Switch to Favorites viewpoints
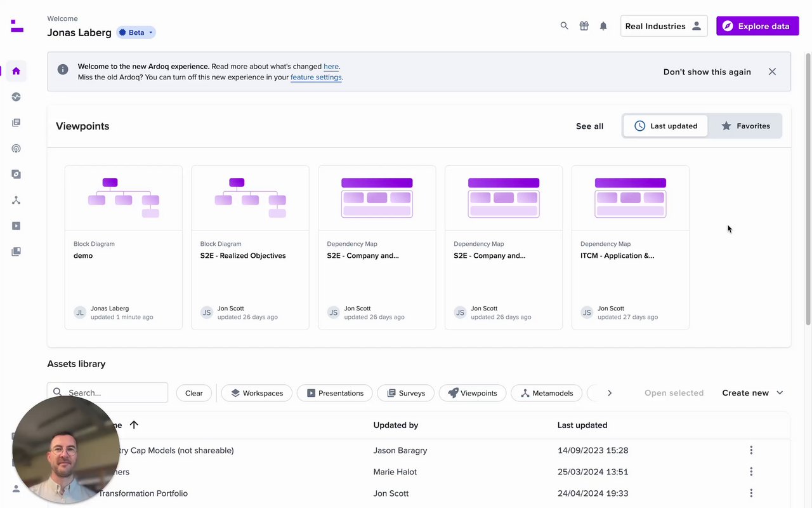Screen dimensions: 812x508 click(x=745, y=126)
